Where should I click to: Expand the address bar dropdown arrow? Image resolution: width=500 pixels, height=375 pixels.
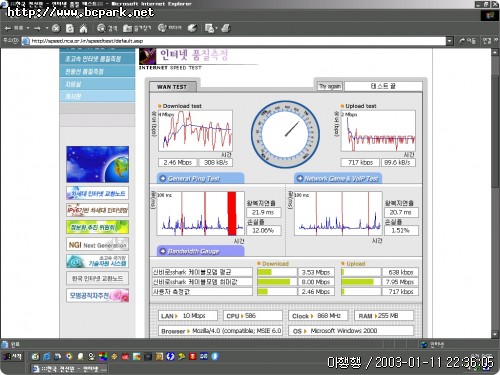(450, 41)
